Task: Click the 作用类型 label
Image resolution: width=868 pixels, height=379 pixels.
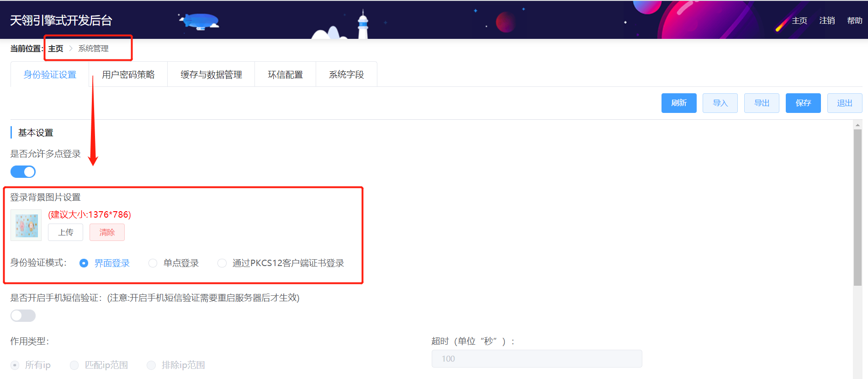Action: click(30, 341)
